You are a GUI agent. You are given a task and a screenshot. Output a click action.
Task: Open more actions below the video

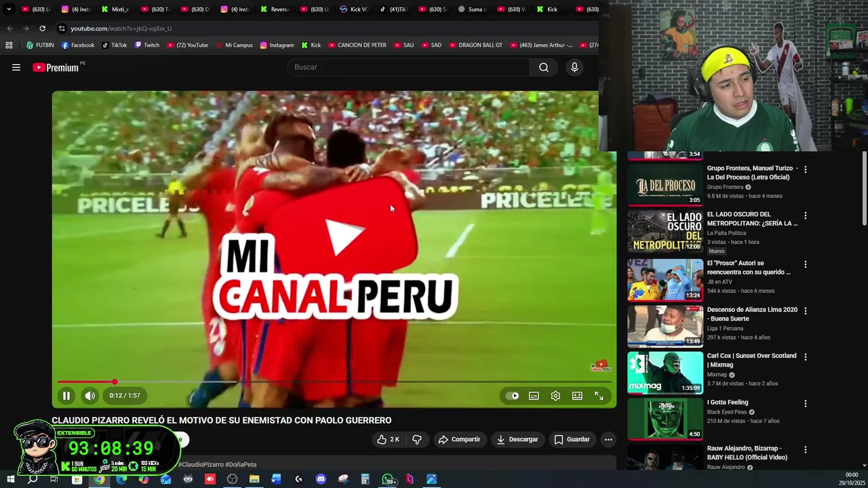pyautogui.click(x=608, y=439)
